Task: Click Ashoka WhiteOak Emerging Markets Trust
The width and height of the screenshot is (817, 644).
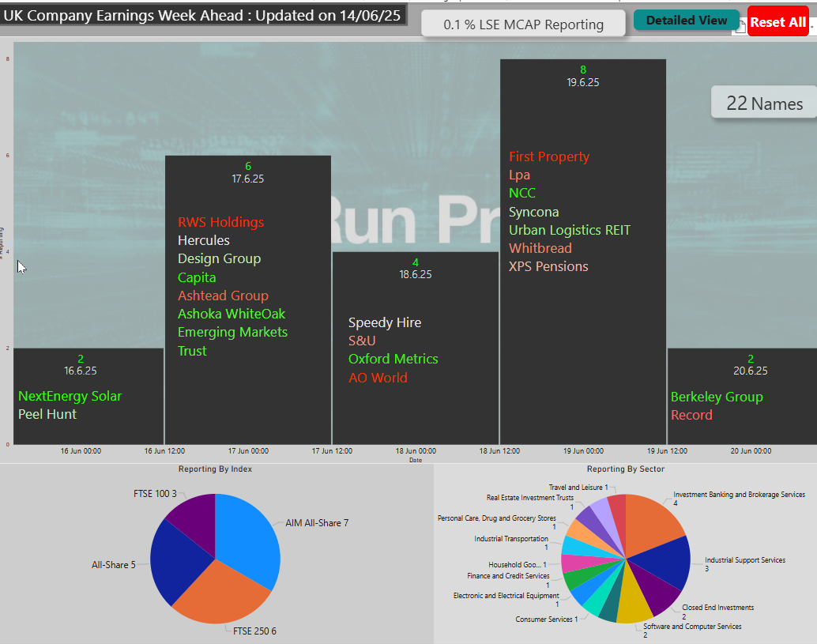Action: tap(232, 333)
